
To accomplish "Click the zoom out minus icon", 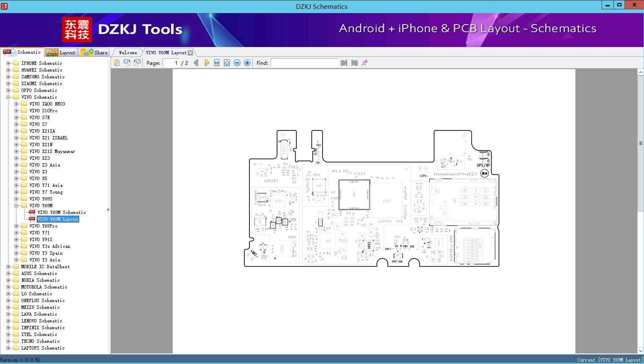I will 237,63.
